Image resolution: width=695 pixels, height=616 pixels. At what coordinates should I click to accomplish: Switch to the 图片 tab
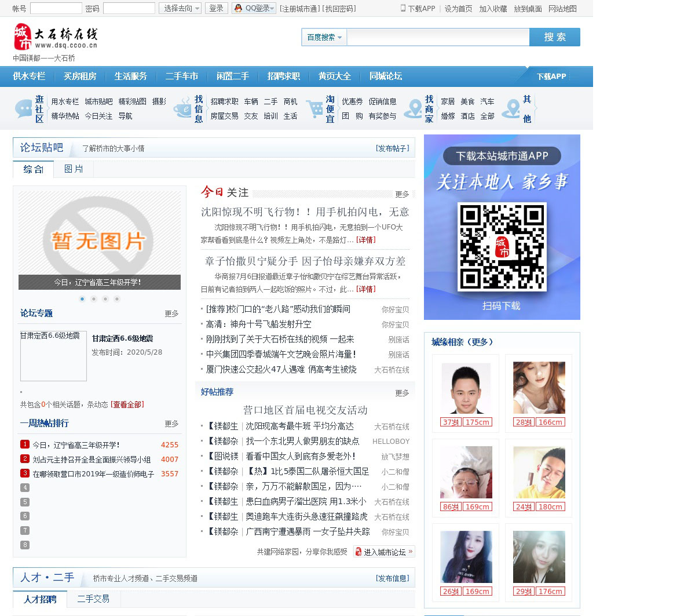(74, 169)
